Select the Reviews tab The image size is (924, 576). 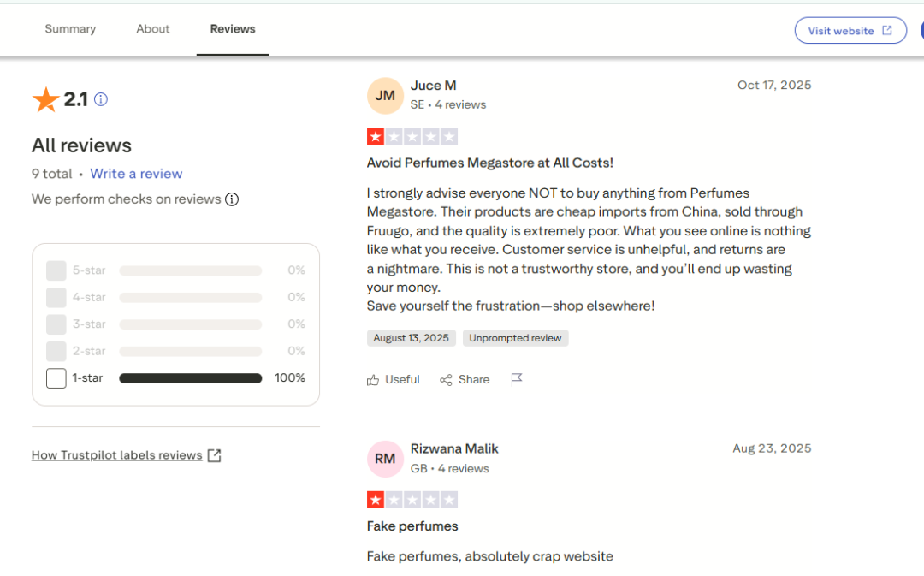233,29
